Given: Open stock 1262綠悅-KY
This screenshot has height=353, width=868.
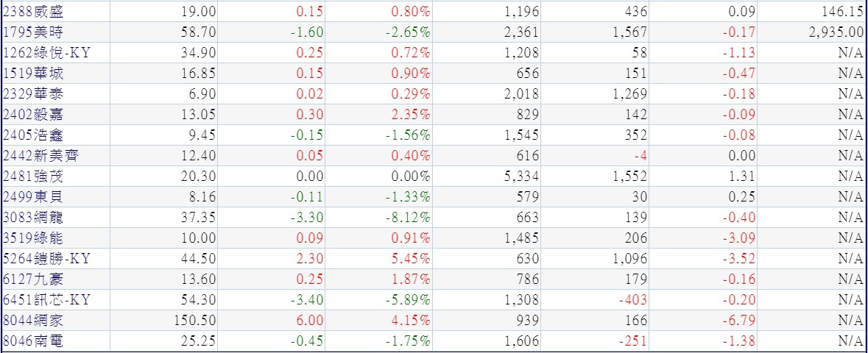Looking at the screenshot, I should pos(46,52).
